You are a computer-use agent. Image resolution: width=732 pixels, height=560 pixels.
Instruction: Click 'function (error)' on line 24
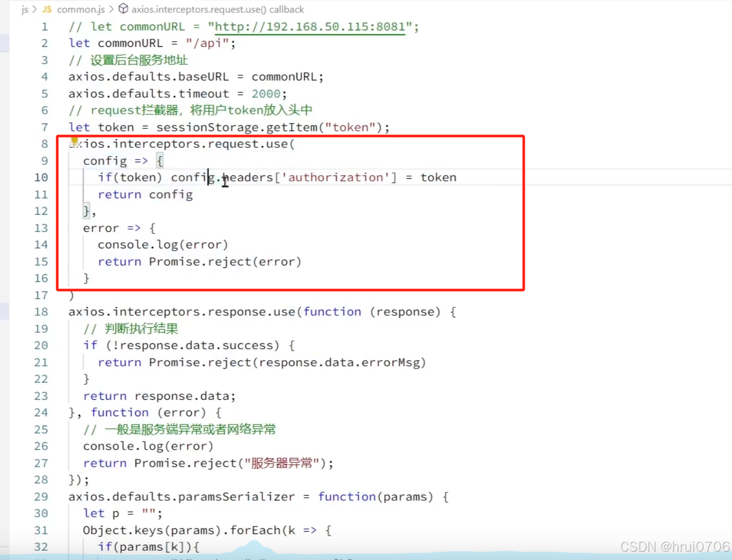point(148,413)
